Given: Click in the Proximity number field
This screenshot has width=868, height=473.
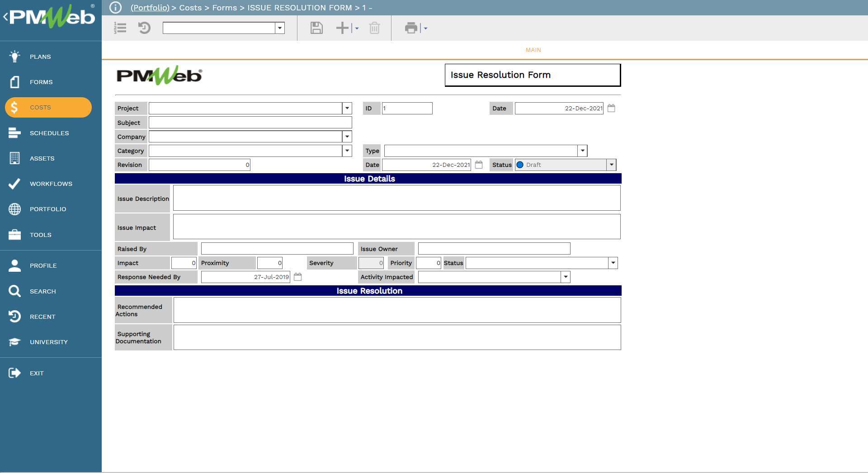Looking at the screenshot, I should pyautogui.click(x=270, y=263).
